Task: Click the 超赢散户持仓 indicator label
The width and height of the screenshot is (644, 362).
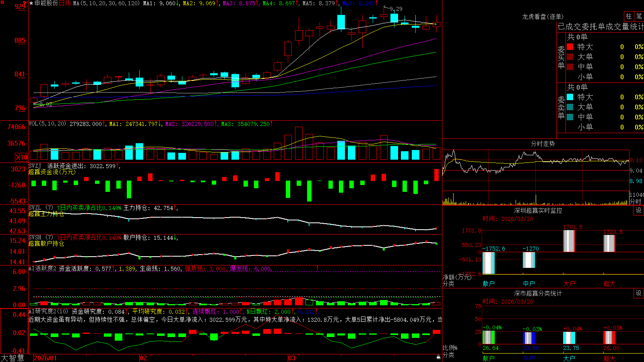Action: point(46,243)
